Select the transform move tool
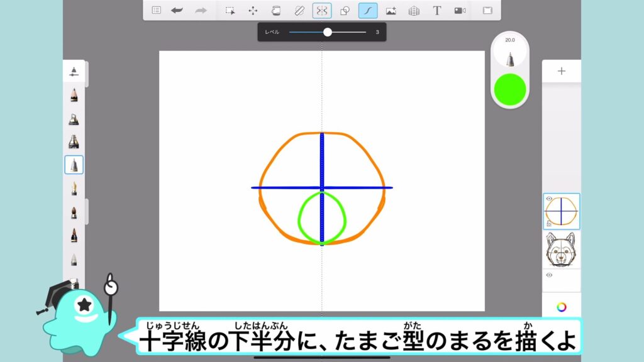 coord(253,11)
